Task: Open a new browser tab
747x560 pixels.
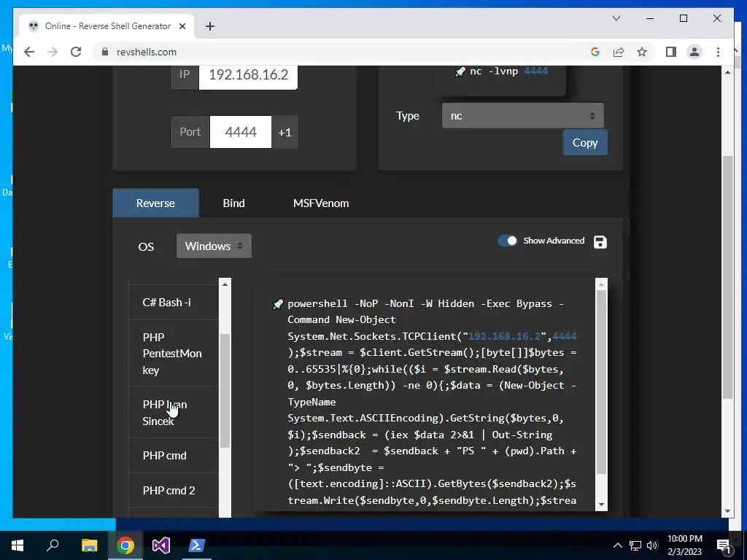Action: click(x=209, y=26)
